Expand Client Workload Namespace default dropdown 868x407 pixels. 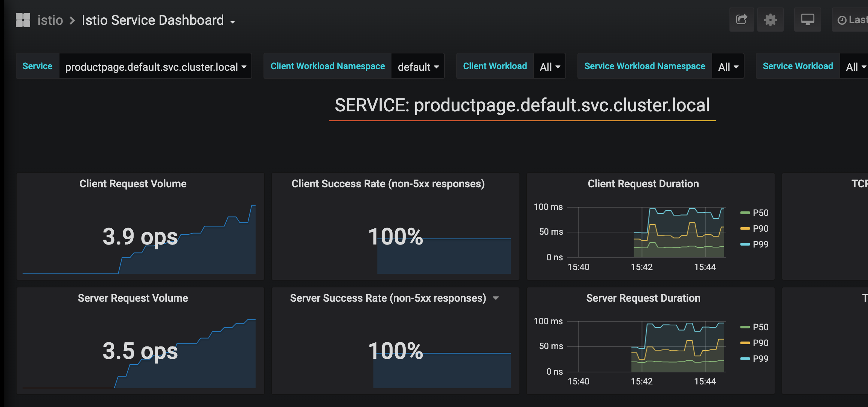[418, 67]
